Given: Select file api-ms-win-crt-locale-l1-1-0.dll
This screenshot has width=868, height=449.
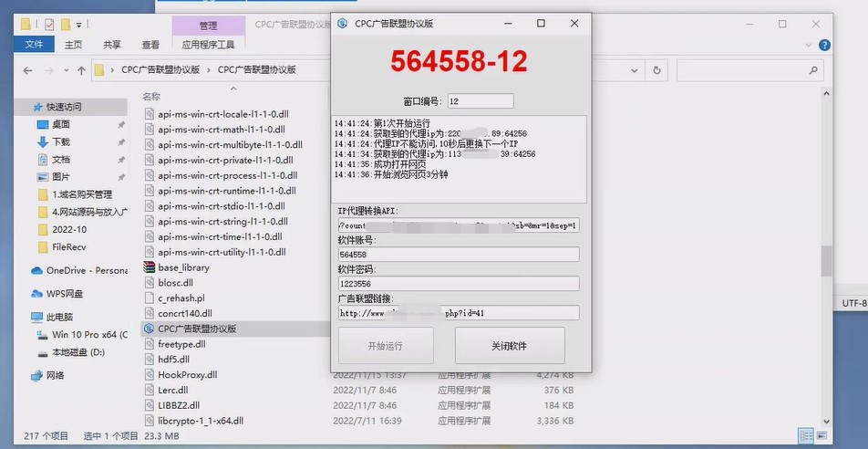Looking at the screenshot, I should tap(223, 114).
